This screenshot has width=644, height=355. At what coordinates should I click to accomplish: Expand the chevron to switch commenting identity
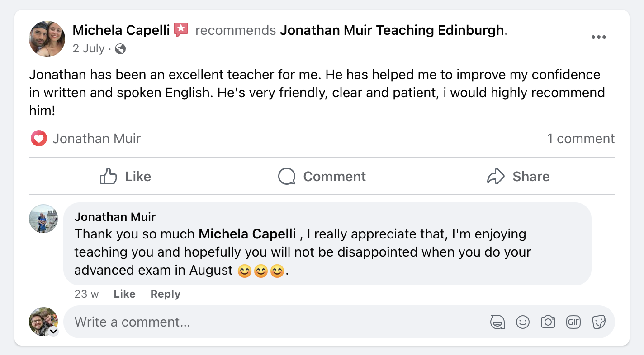pyautogui.click(x=53, y=331)
